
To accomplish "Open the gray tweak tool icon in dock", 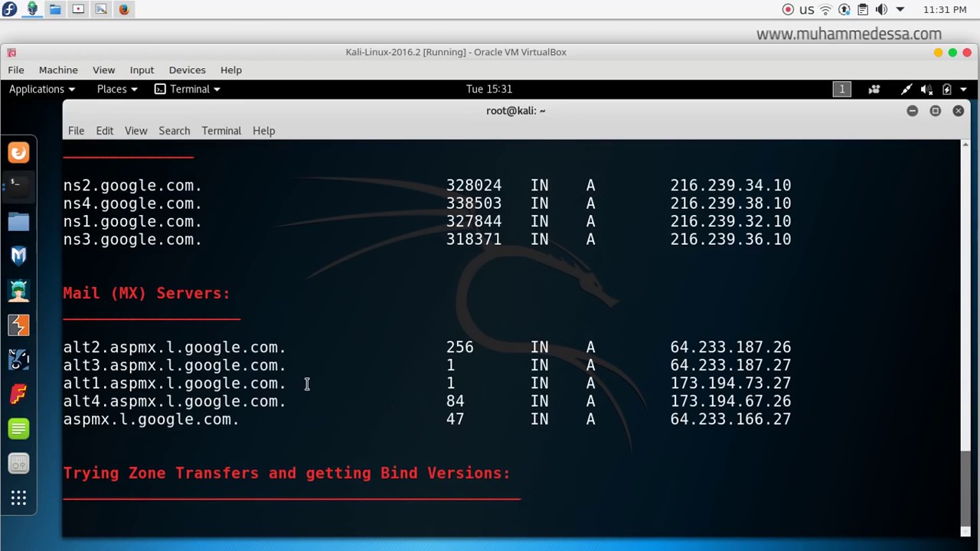I will point(18,464).
